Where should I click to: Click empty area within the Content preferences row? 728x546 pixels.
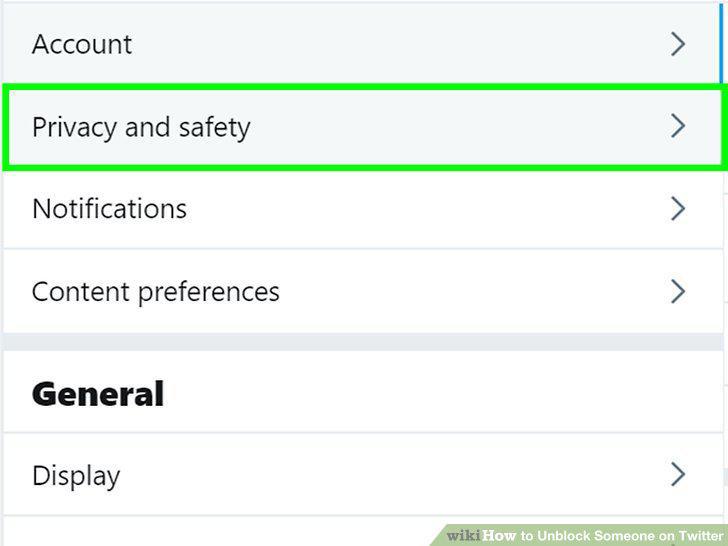click(464, 291)
